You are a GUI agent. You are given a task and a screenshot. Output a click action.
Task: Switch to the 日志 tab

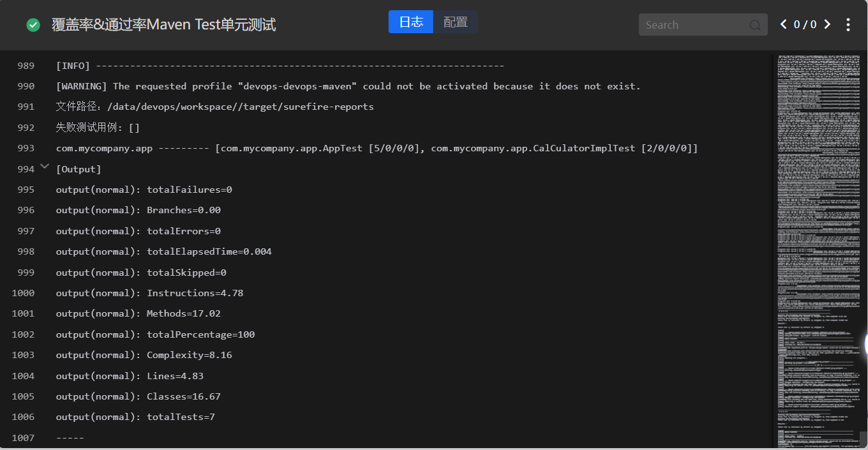point(411,22)
